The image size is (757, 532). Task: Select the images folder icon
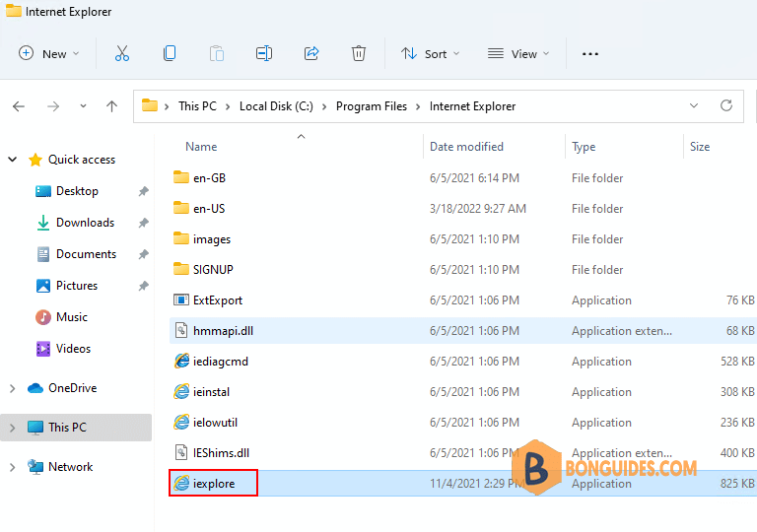181,238
